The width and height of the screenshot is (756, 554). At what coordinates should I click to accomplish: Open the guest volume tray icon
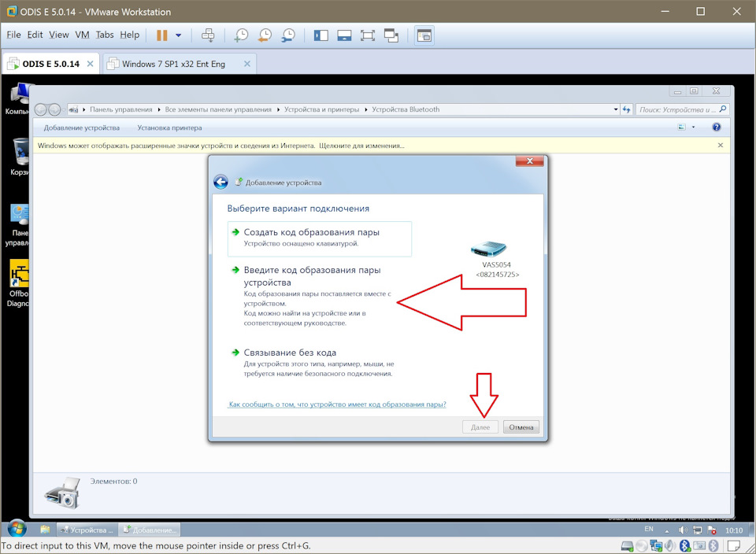[683, 530]
